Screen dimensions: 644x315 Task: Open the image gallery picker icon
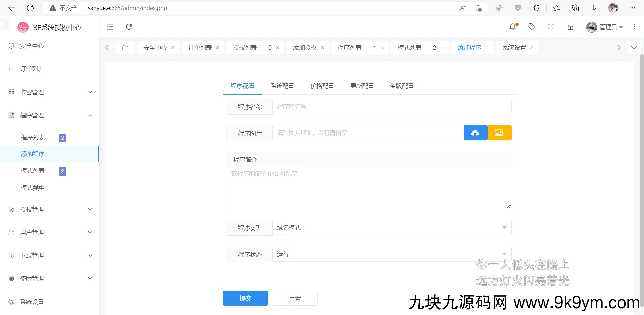pos(499,133)
